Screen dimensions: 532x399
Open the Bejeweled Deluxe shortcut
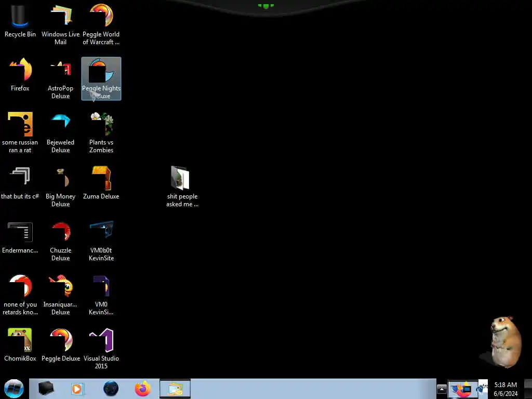60,132
